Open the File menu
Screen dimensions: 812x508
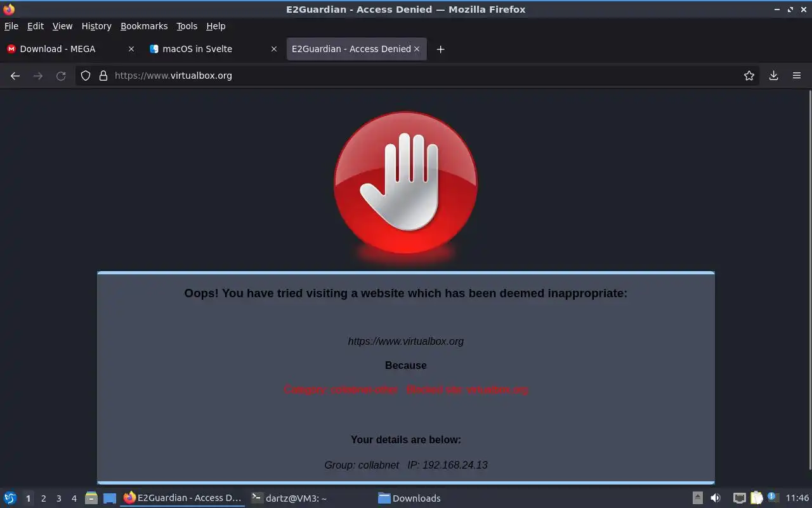click(11, 26)
